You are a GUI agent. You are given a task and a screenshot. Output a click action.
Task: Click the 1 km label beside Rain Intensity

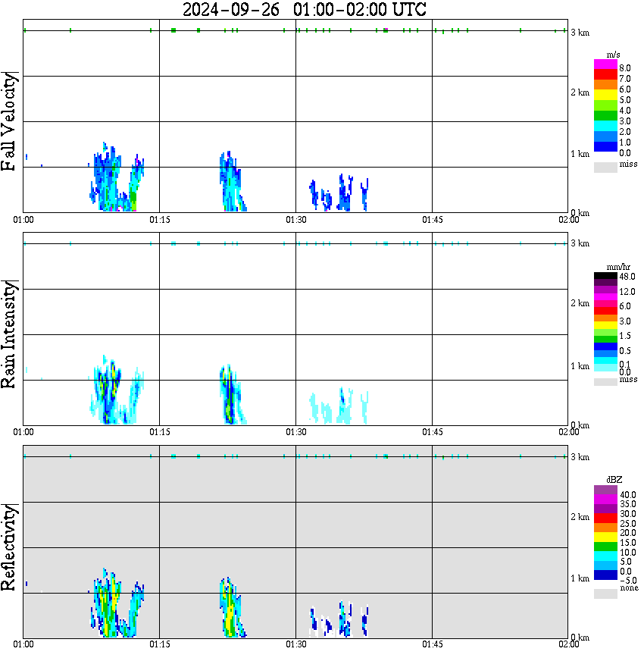[580, 366]
